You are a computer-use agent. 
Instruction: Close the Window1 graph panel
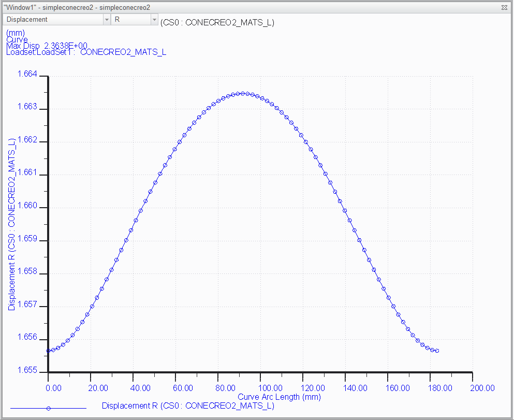point(505,7)
